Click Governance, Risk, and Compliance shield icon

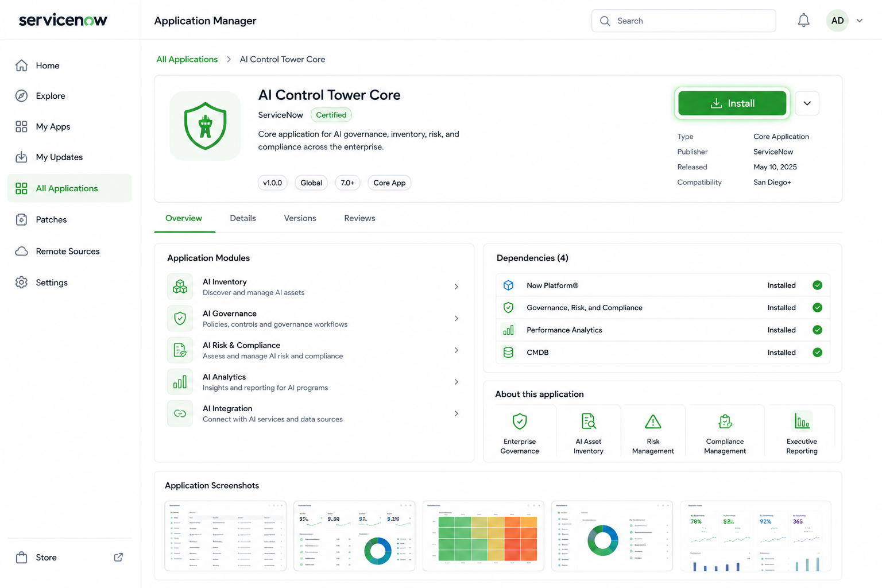pos(508,308)
